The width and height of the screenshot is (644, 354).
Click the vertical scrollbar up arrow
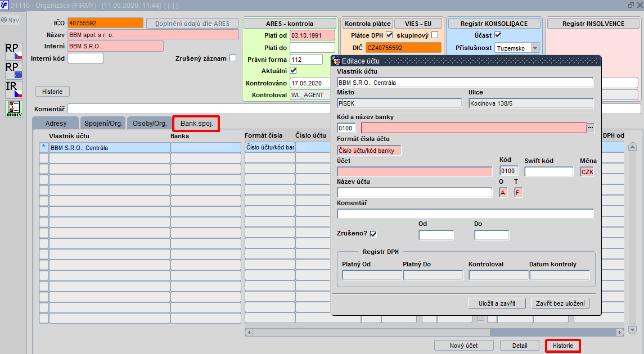pyautogui.click(x=633, y=147)
